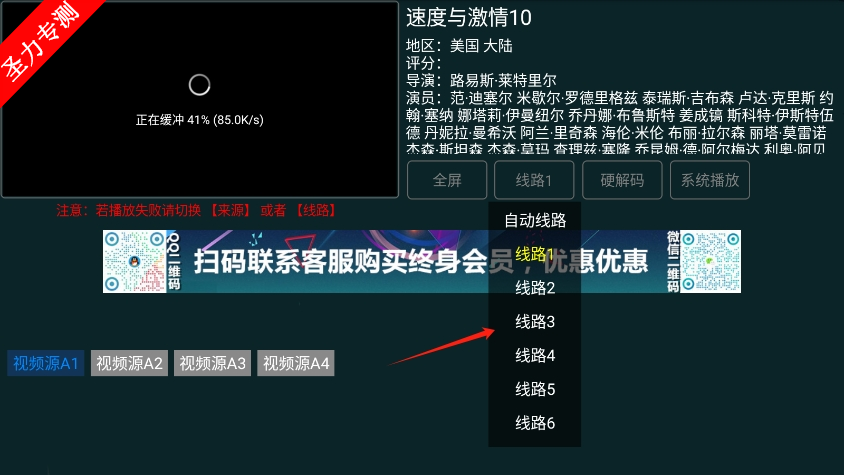Click the buffering spinner circle
The height and width of the screenshot is (475, 844).
coord(199,85)
